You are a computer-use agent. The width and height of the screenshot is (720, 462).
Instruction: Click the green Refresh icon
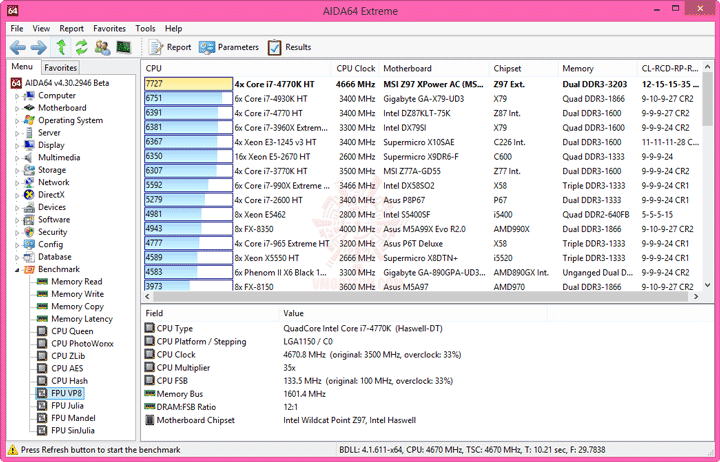[x=82, y=47]
